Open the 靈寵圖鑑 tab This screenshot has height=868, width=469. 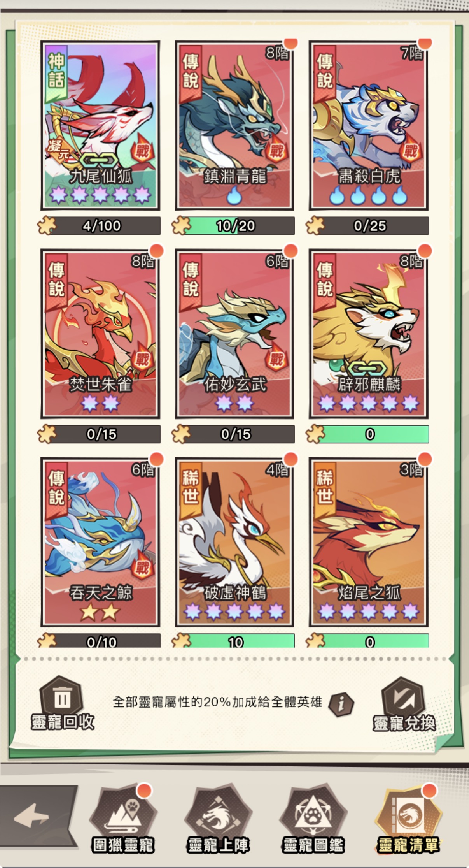pos(313,818)
